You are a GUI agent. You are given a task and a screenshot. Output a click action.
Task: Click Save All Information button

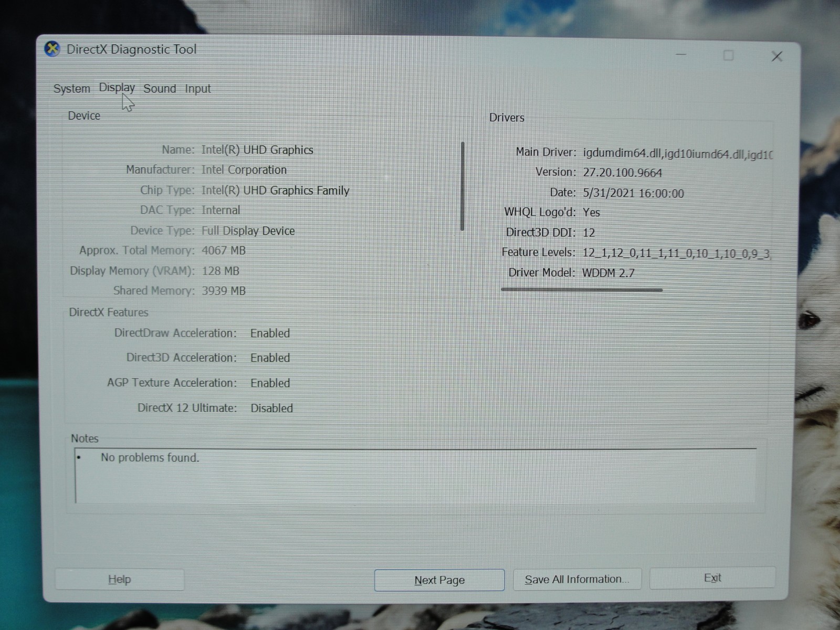tap(577, 579)
